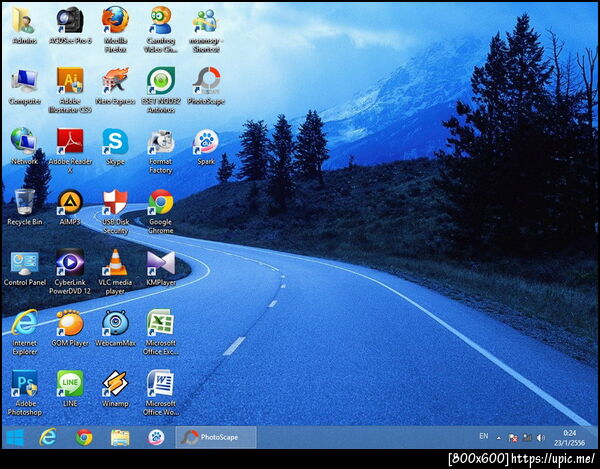
Task: Open Internet Explorer from the taskbar
Action: click(48, 437)
